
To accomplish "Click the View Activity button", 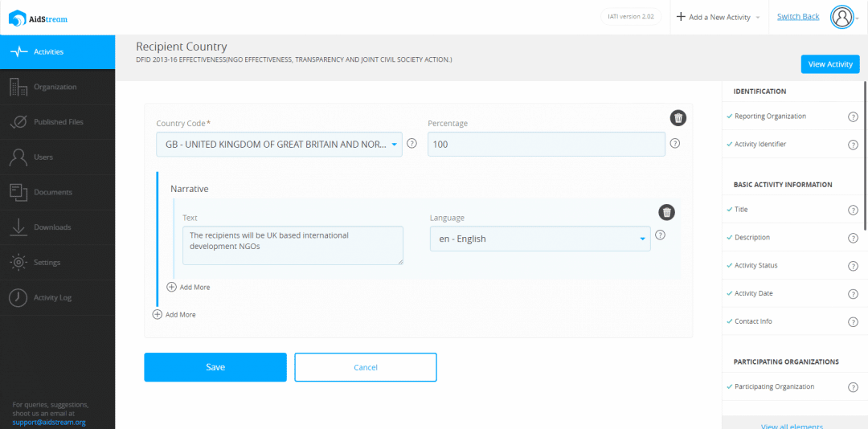I will 829,64.
